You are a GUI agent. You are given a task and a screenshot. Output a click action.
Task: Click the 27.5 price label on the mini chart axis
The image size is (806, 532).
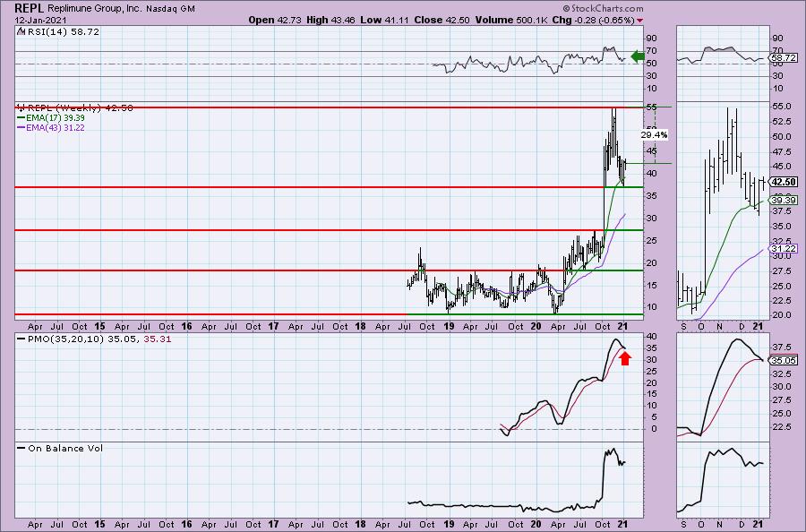(781, 270)
